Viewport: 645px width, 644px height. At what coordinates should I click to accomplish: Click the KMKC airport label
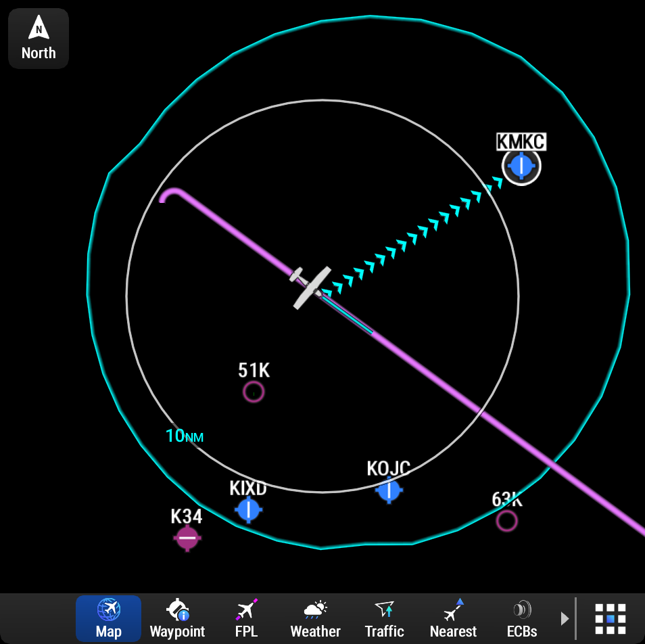521,141
